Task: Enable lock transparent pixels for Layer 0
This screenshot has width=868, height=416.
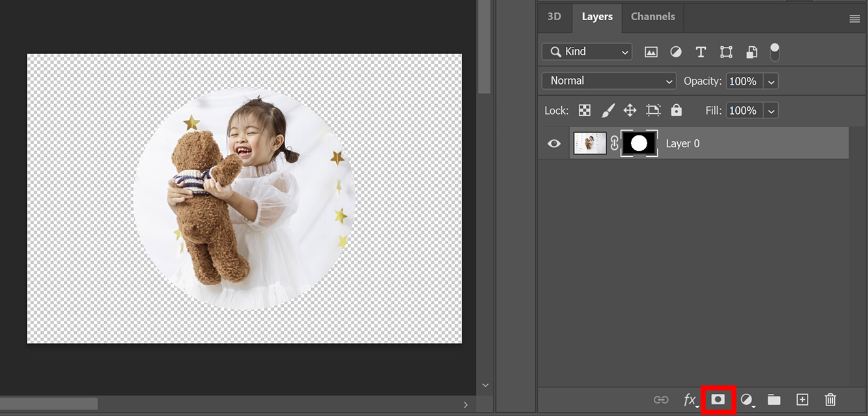Action: [x=584, y=110]
